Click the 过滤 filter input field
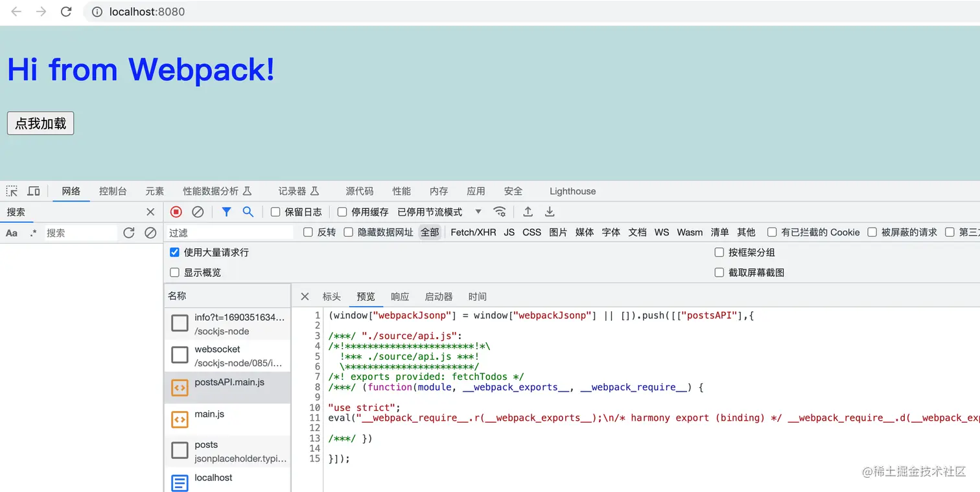This screenshot has width=980, height=492. 230,232
